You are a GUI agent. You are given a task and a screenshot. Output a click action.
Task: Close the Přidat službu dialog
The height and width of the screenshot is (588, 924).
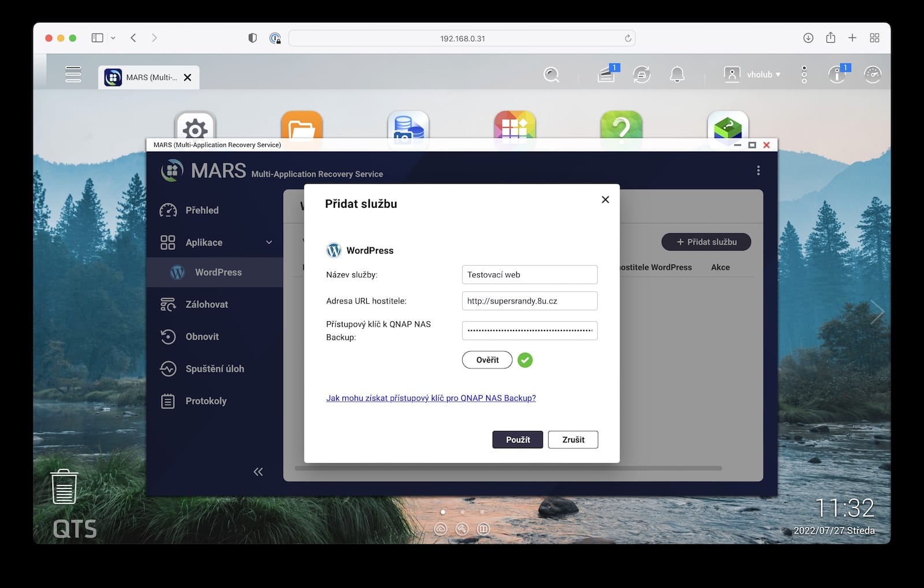pos(605,199)
